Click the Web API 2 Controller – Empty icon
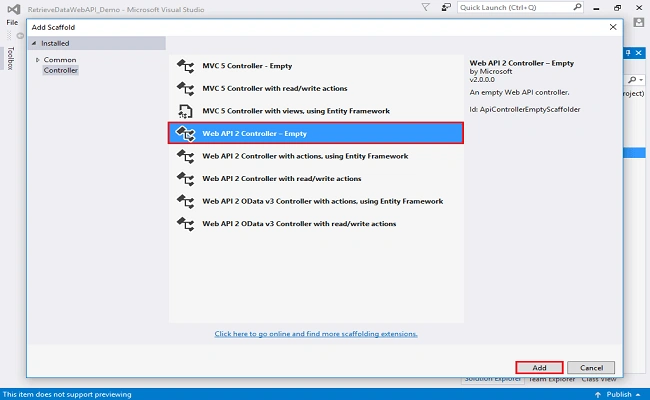This screenshot has width=650, height=400. (185, 133)
